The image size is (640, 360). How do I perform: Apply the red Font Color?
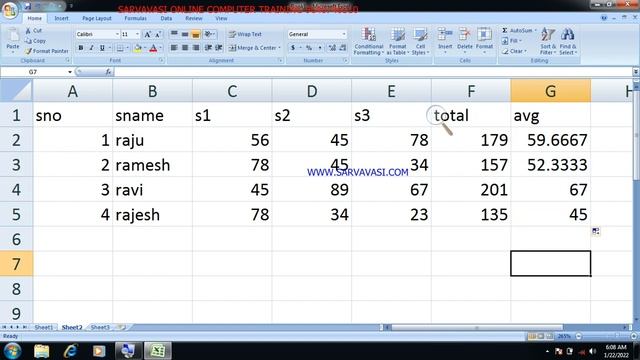[153, 48]
